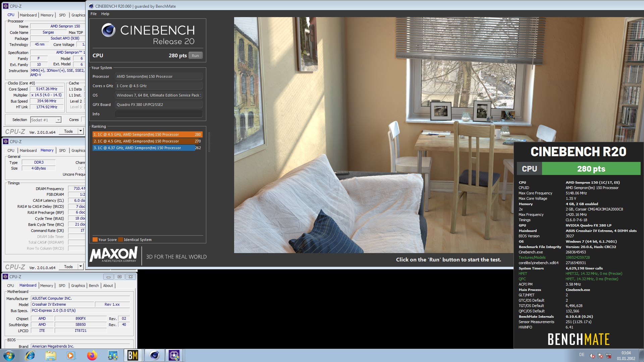
Task: Click the 890FX chipset field
Action: point(80,318)
